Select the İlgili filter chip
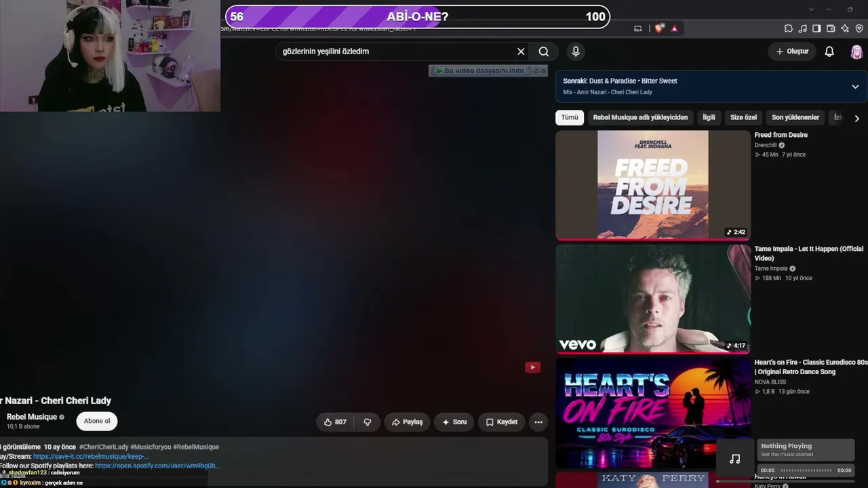This screenshot has height=488, width=868. (709, 117)
